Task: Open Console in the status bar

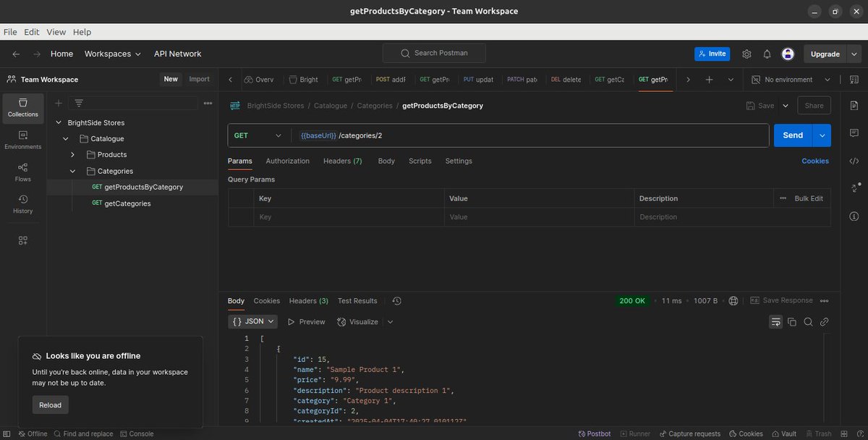Action: tap(136, 434)
